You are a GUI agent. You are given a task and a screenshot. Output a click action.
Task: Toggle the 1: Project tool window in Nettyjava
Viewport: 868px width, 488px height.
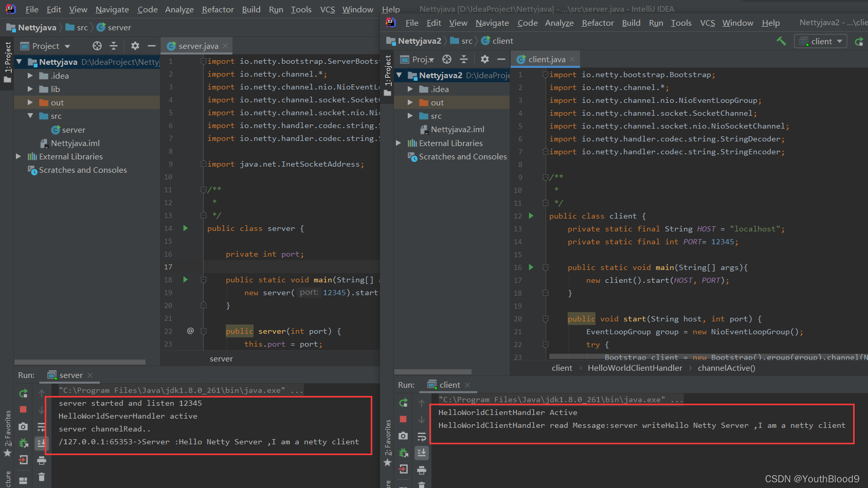pos(7,62)
